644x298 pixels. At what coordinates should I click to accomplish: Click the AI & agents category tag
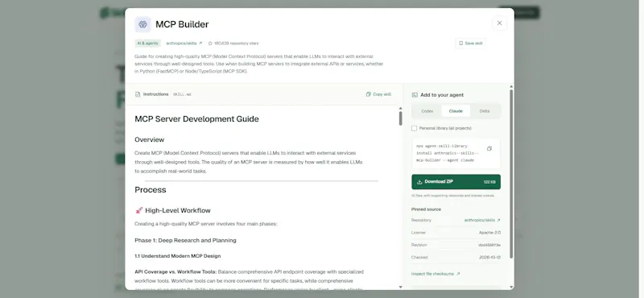point(147,43)
